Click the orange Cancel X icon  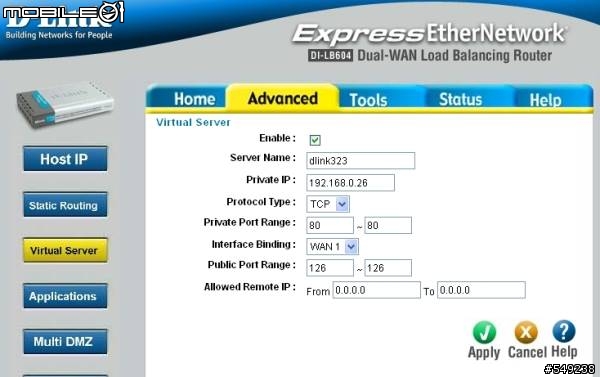click(526, 332)
